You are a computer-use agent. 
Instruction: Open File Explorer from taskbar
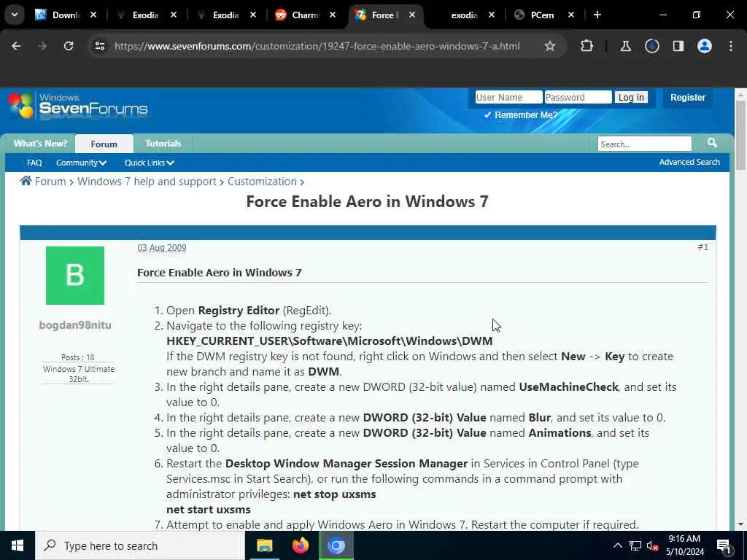point(264,545)
